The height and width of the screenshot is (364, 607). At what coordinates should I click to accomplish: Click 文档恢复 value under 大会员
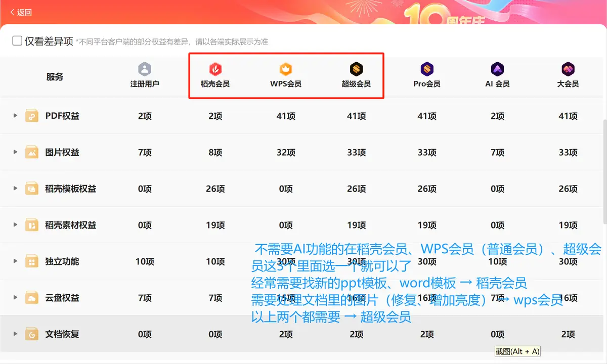pyautogui.click(x=568, y=334)
